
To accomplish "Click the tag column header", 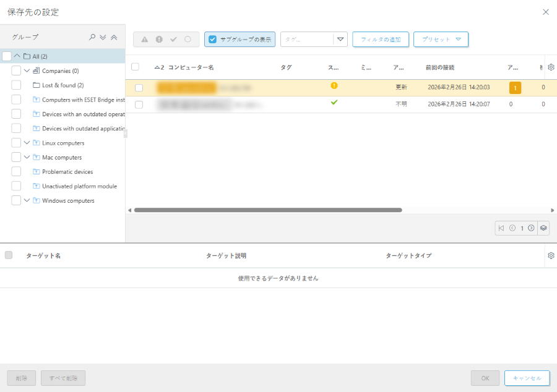I will [286, 67].
